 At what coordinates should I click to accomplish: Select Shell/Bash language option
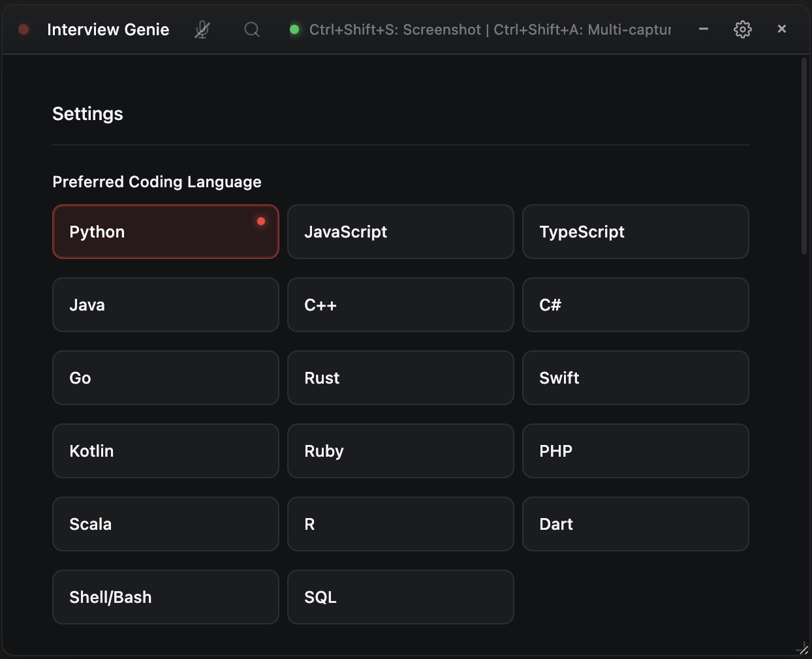pyautogui.click(x=166, y=597)
